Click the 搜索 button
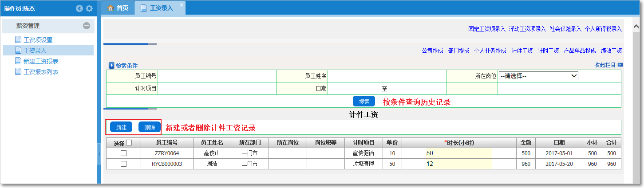 pyautogui.click(x=363, y=102)
